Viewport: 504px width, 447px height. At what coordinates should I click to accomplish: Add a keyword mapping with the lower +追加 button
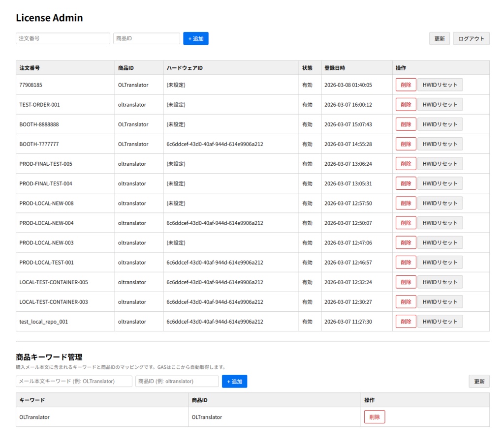pos(235,381)
